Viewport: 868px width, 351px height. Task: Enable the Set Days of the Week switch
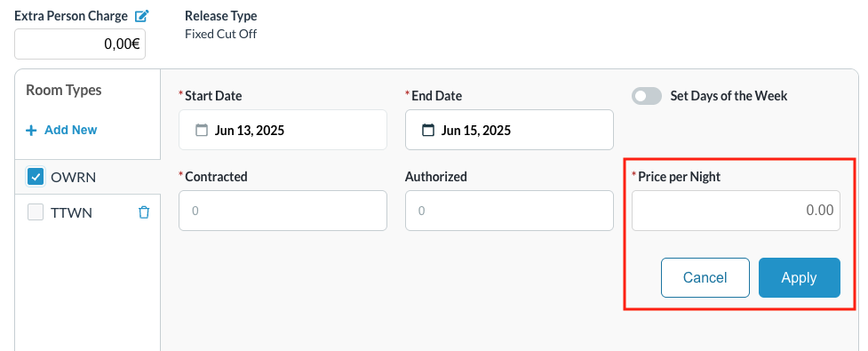pos(647,96)
